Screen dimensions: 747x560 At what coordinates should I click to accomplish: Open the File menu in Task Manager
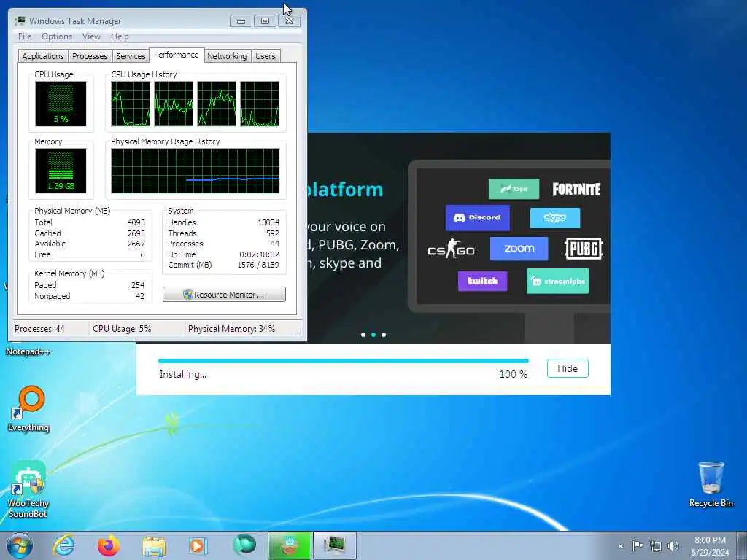[x=25, y=36]
